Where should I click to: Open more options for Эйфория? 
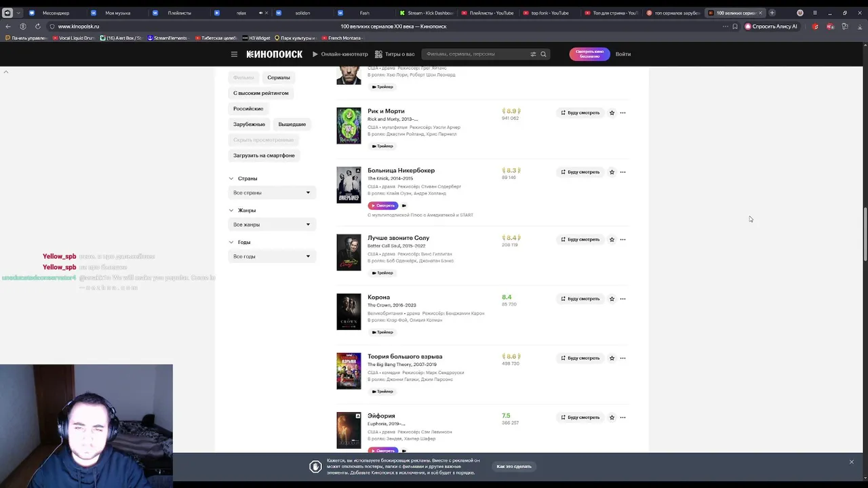pos(623,418)
